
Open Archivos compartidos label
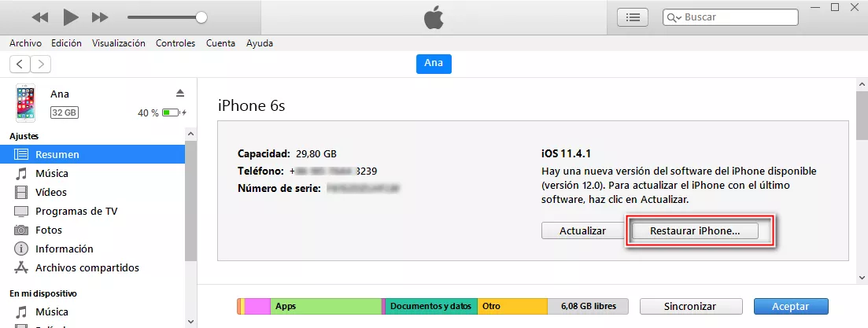coord(87,267)
